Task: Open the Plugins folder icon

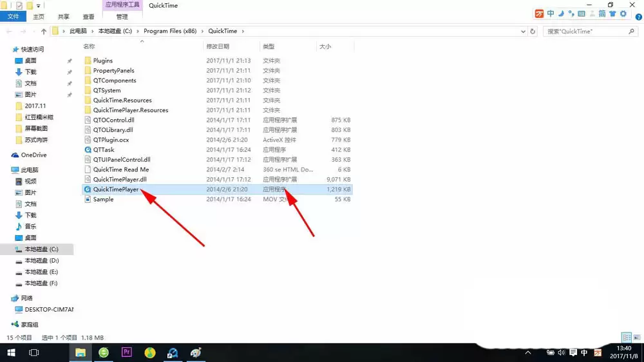Action: [x=88, y=61]
